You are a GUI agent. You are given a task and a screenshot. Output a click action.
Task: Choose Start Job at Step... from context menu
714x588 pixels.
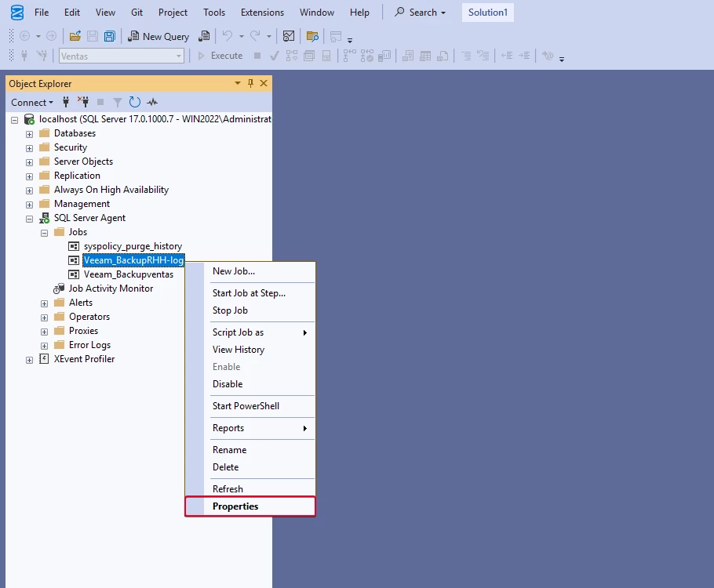coord(250,293)
